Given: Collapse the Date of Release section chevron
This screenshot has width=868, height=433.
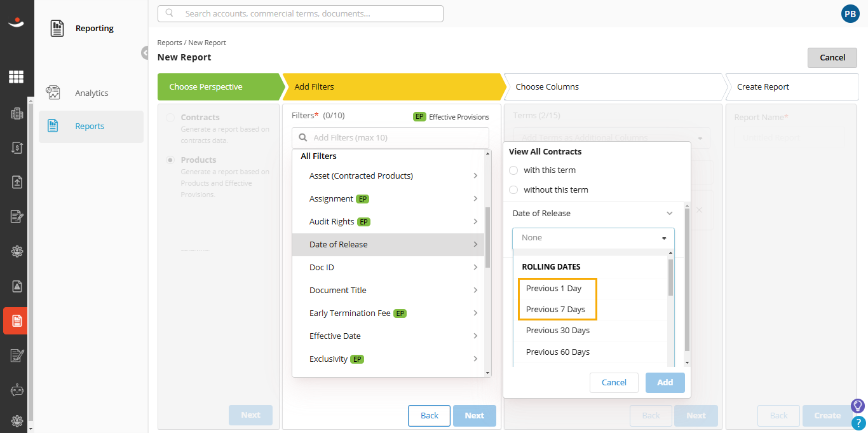Looking at the screenshot, I should click(669, 214).
